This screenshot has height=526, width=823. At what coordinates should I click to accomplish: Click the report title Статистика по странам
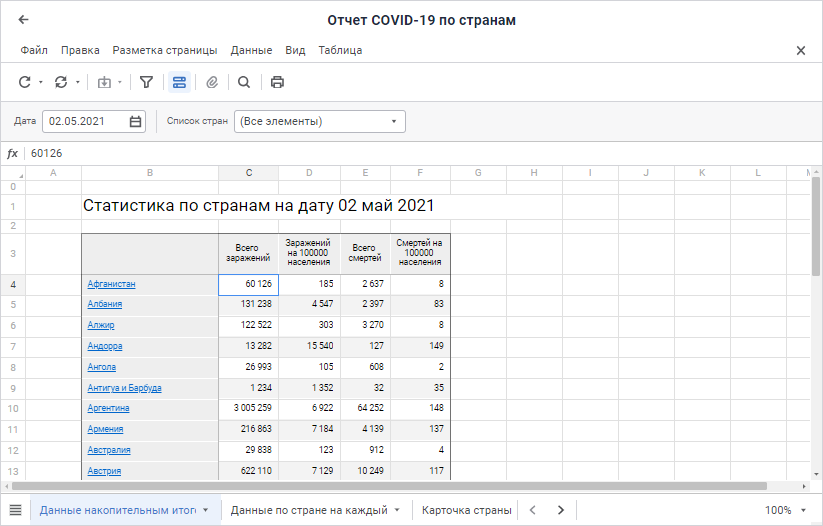click(259, 205)
